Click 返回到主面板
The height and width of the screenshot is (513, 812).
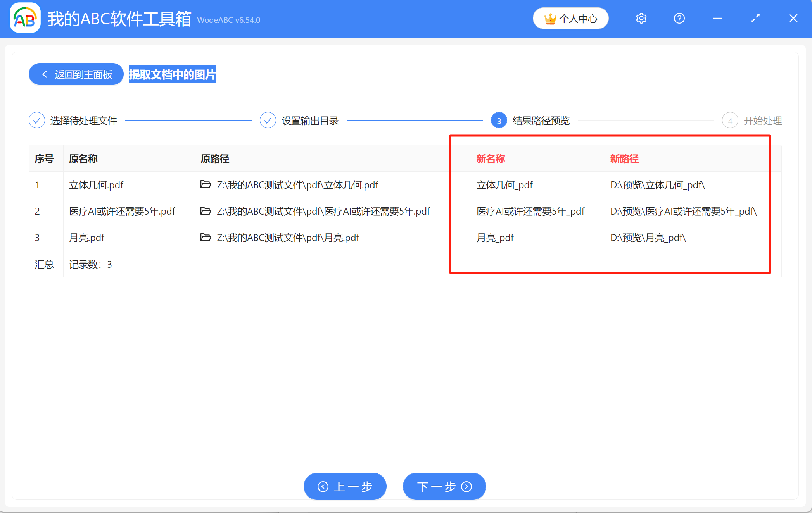click(83, 74)
